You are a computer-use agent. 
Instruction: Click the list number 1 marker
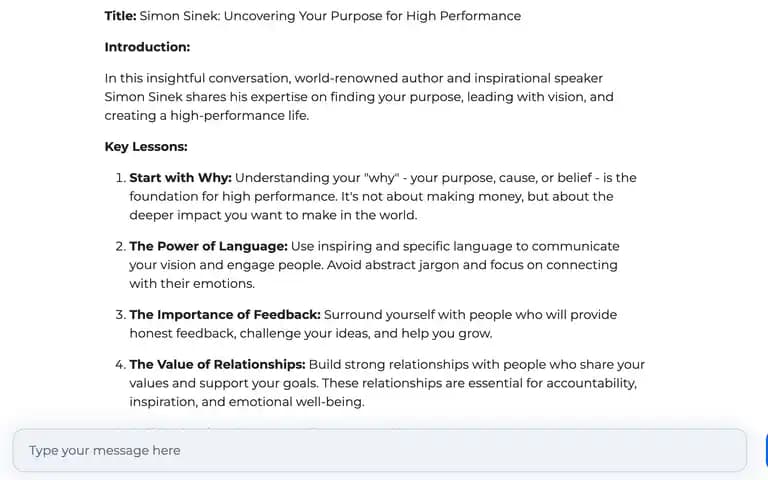point(120,178)
